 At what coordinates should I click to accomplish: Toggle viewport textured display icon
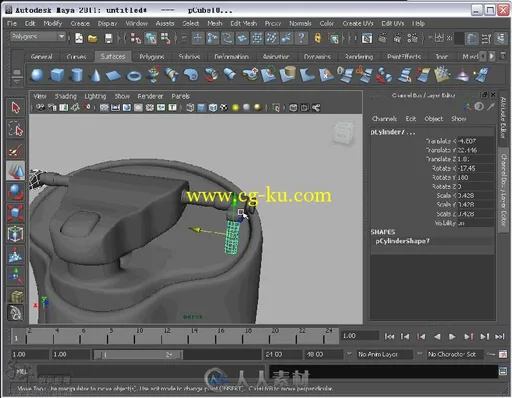pyautogui.click(x=224, y=107)
